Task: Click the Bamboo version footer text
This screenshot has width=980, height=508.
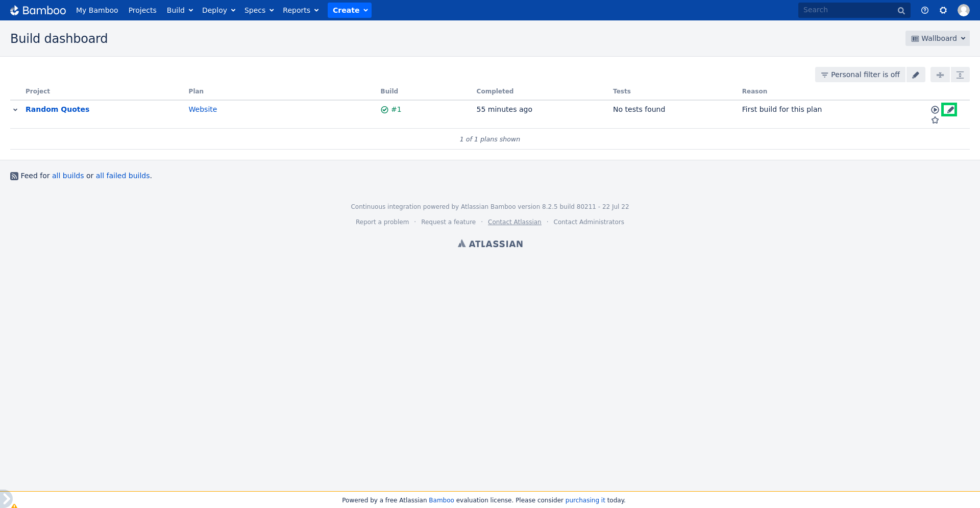Action: click(490, 207)
